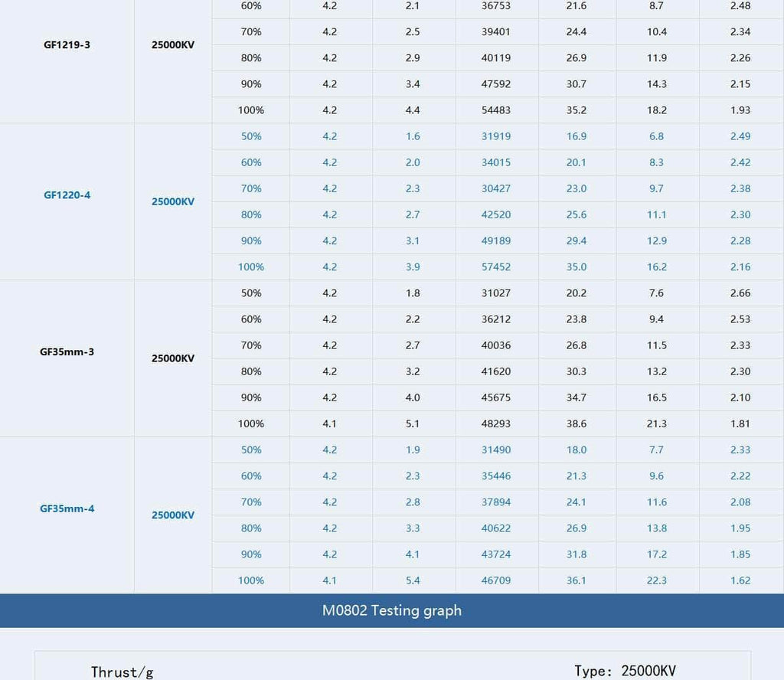Select the 48293 RPM cell
Image resolution: width=784 pixels, height=680 pixels.
point(496,423)
